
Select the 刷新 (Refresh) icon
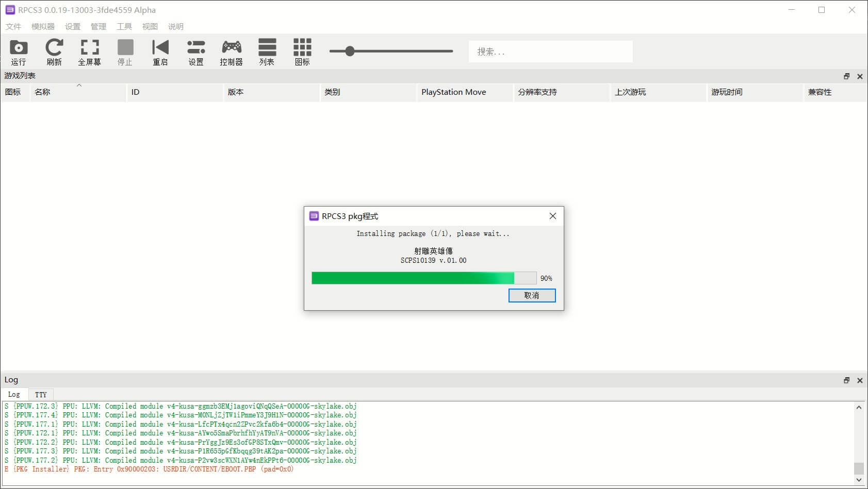pos(54,52)
